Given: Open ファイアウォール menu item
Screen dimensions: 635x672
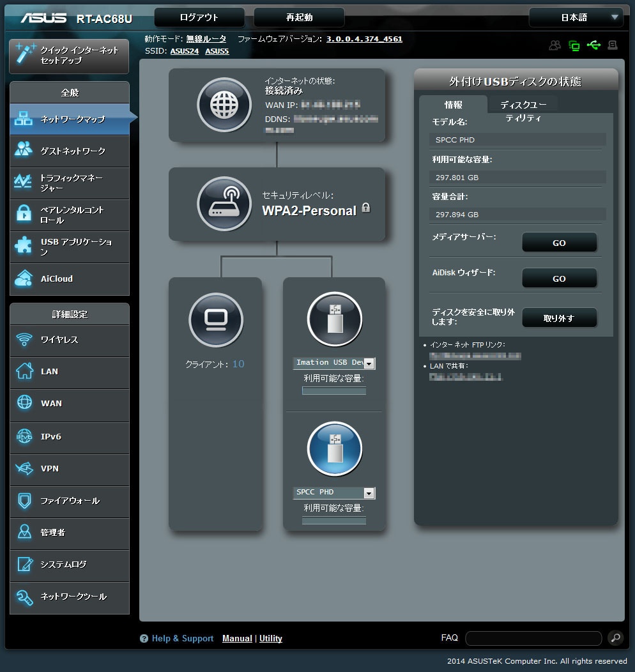Looking at the screenshot, I should (x=69, y=501).
